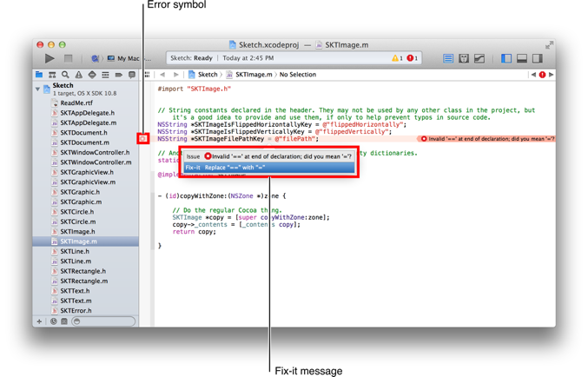
Task: Click the inline error message on the code line
Action: (x=487, y=139)
